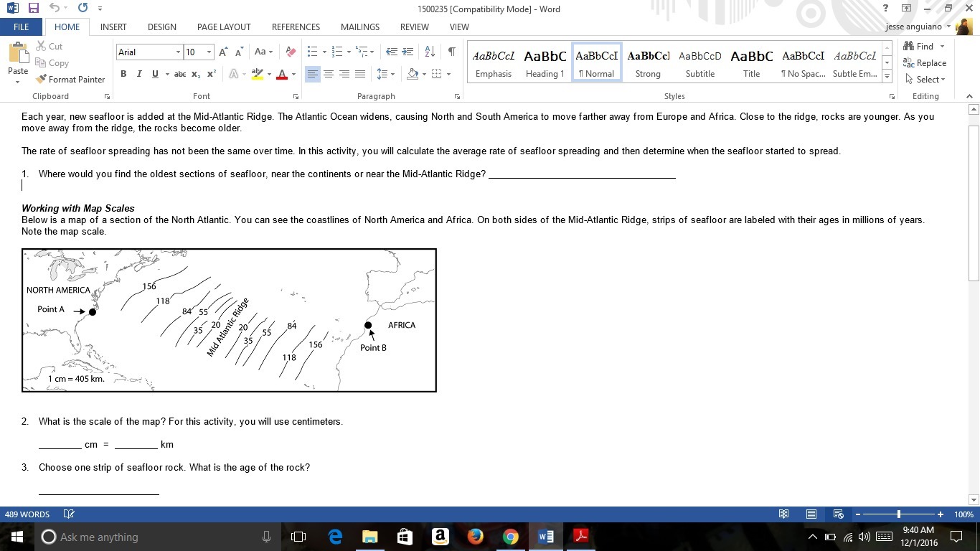Open the REFERENCES ribbon tab
Screen dimensions: 980x551
click(x=296, y=27)
